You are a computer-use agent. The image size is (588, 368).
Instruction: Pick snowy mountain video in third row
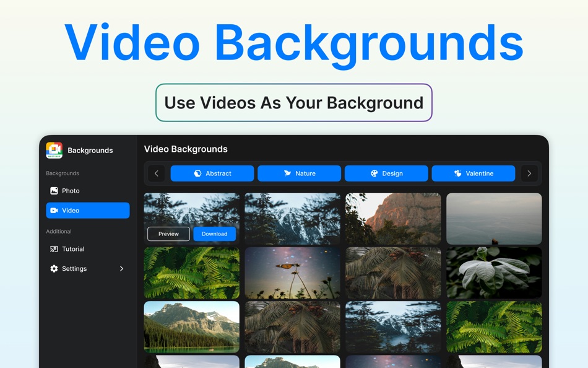click(393, 326)
